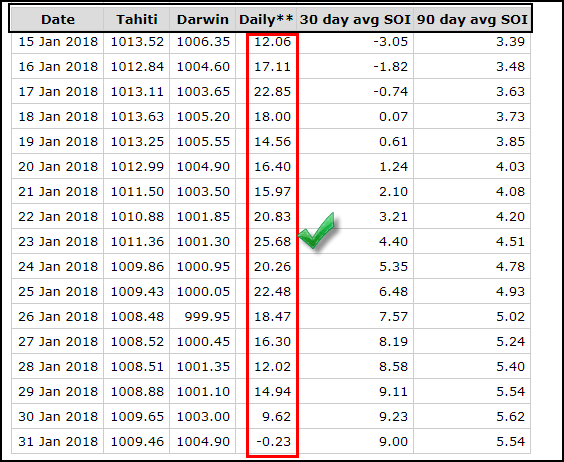Select the 15 Jan 2018 date cell

[58, 42]
